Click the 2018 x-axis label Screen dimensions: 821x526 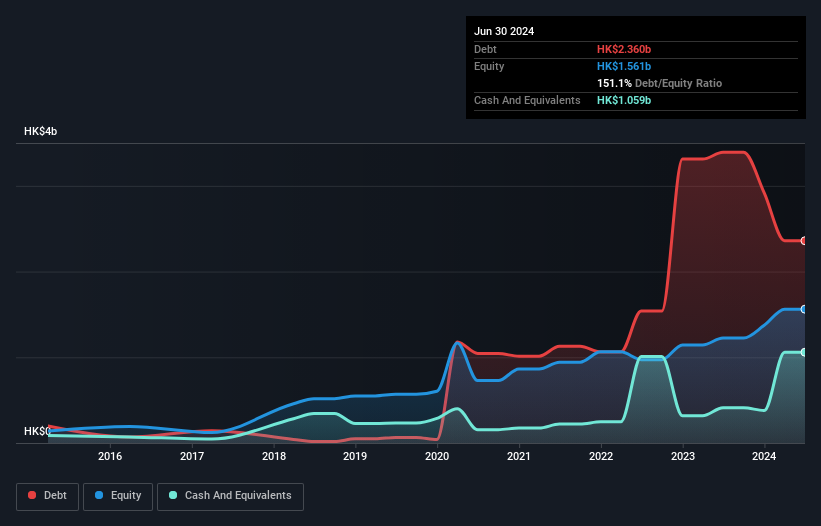click(x=274, y=456)
